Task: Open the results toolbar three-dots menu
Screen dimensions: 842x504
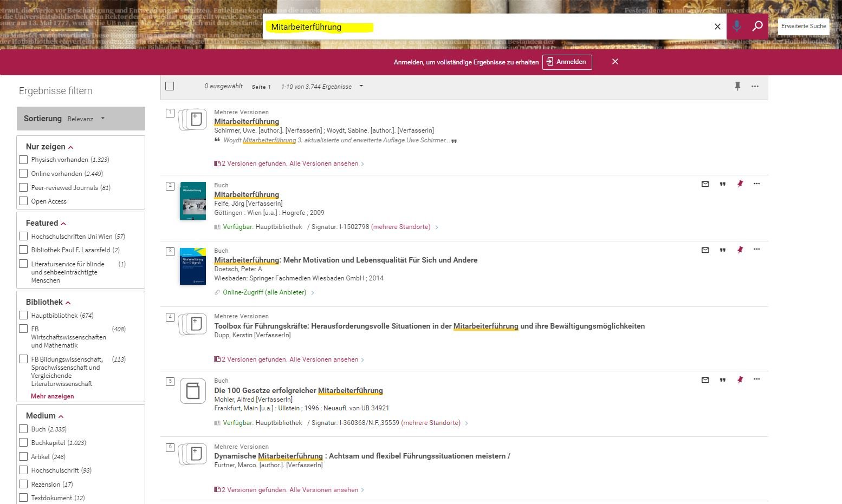Action: (x=755, y=86)
